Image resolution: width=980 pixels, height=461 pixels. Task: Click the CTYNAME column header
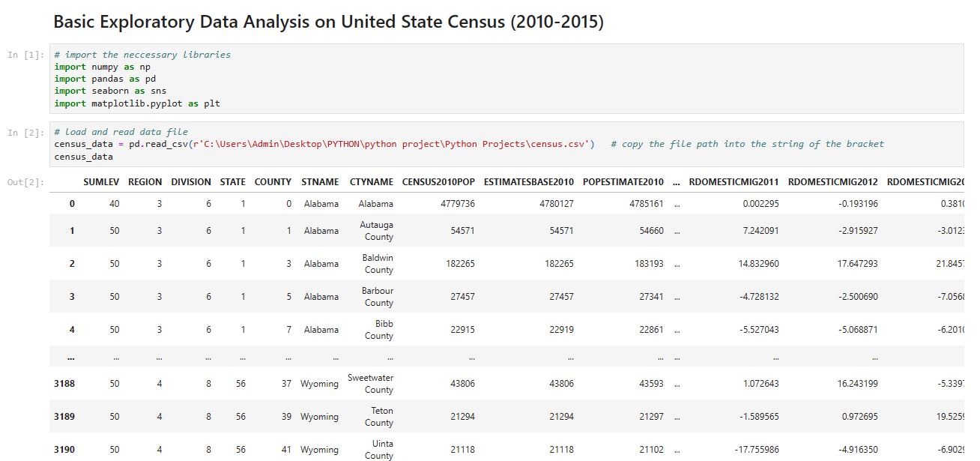tap(371, 181)
